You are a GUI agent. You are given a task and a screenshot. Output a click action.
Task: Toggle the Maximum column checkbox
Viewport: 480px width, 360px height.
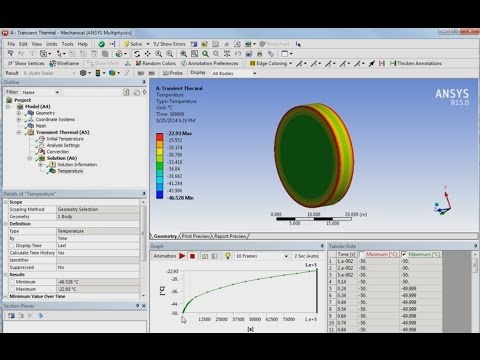pyautogui.click(x=404, y=254)
